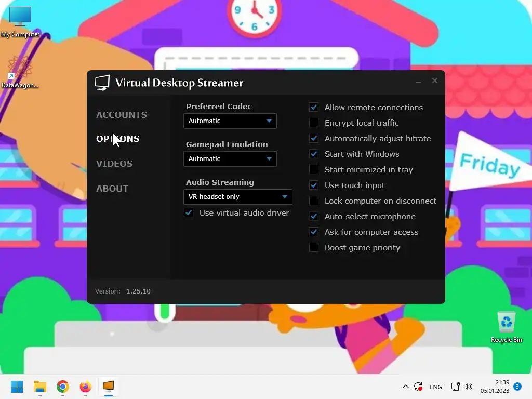Open the Audio Streaming dropdown

pyautogui.click(x=238, y=197)
